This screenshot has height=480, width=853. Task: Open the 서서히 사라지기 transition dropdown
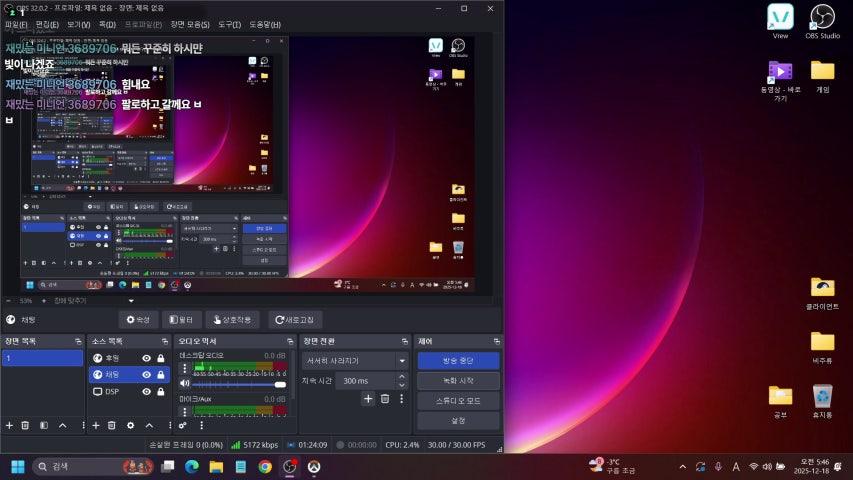point(355,360)
